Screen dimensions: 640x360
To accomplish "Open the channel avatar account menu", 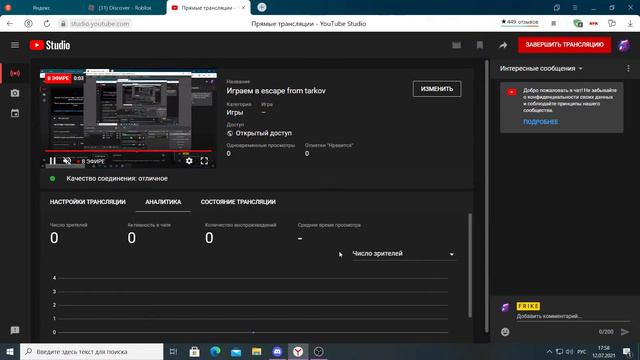I will point(624,45).
